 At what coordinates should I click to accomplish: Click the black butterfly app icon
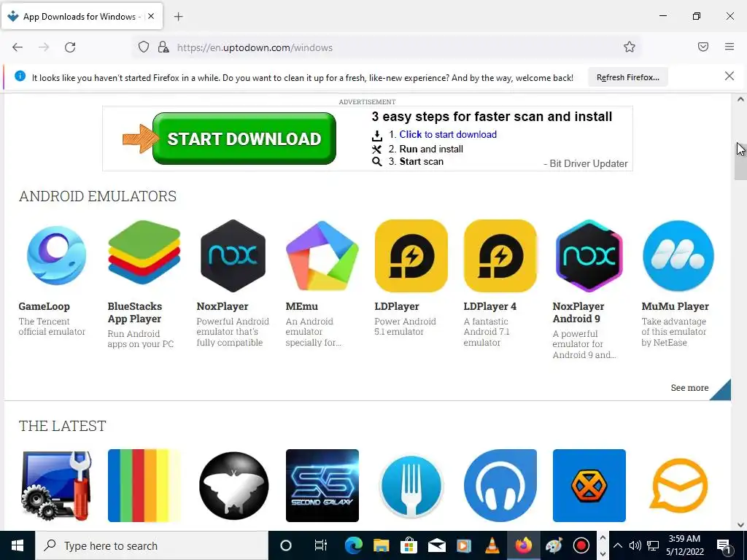[x=233, y=485]
